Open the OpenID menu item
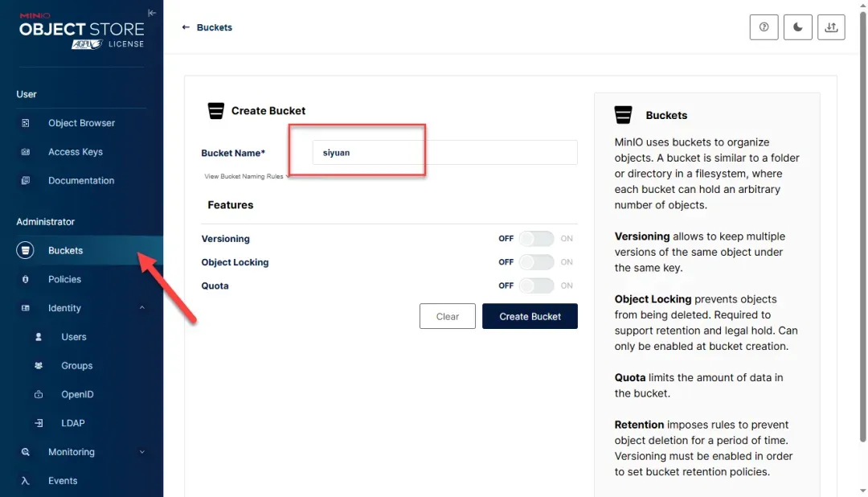This screenshot has height=497, width=868. tap(77, 395)
